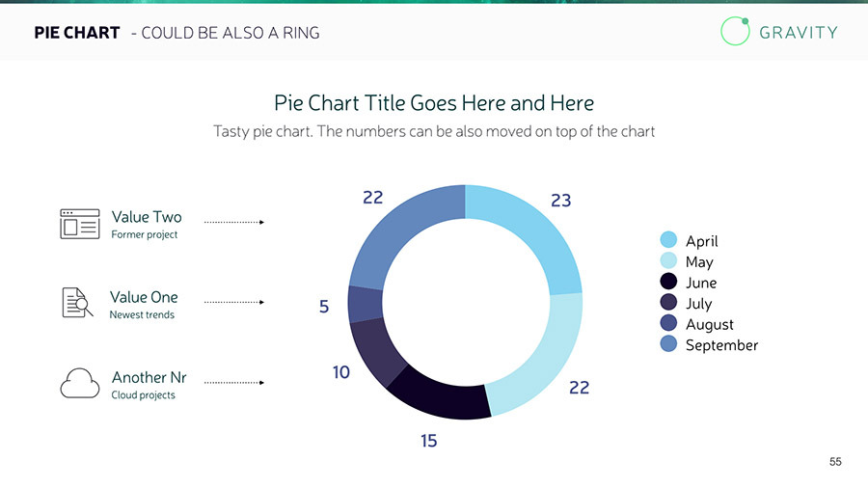The height and width of the screenshot is (488, 868).
Task: Click the Gravity ring logo icon
Action: coord(735,31)
